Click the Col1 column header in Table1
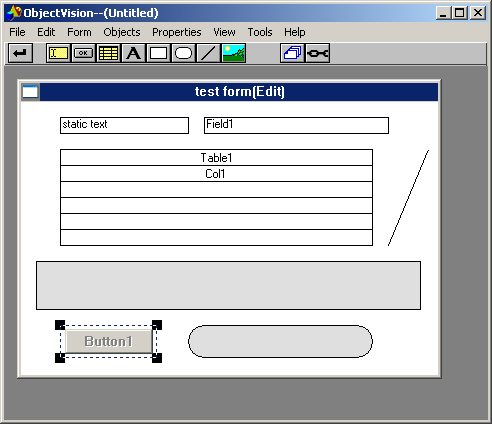This screenshot has width=492, height=424. [216, 174]
